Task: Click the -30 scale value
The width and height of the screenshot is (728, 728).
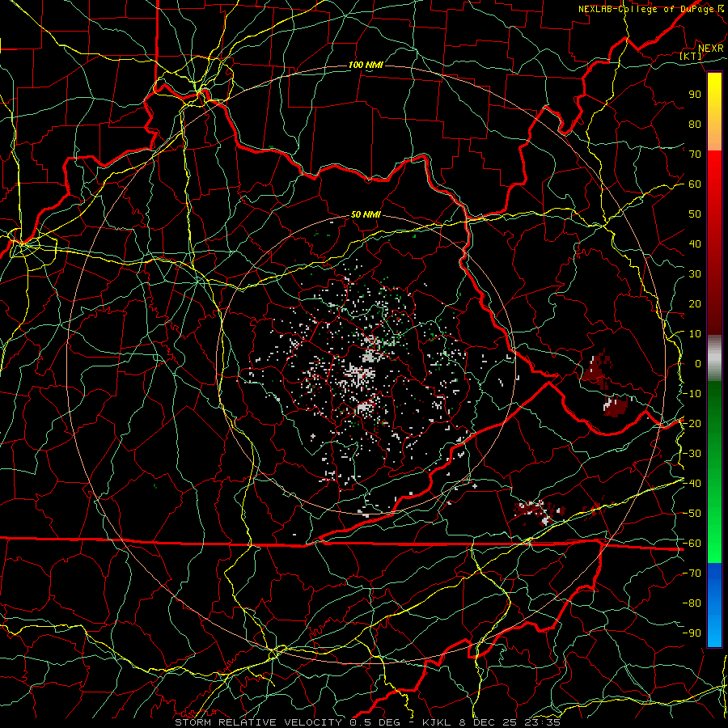Action: (692, 454)
